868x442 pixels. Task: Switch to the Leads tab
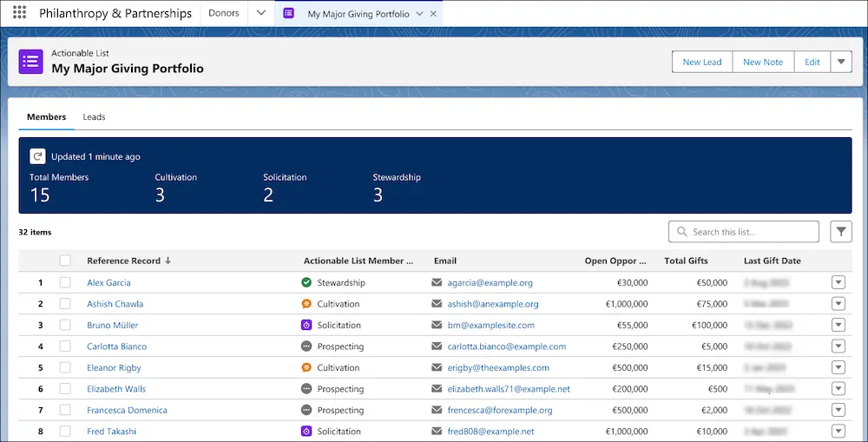coord(94,117)
